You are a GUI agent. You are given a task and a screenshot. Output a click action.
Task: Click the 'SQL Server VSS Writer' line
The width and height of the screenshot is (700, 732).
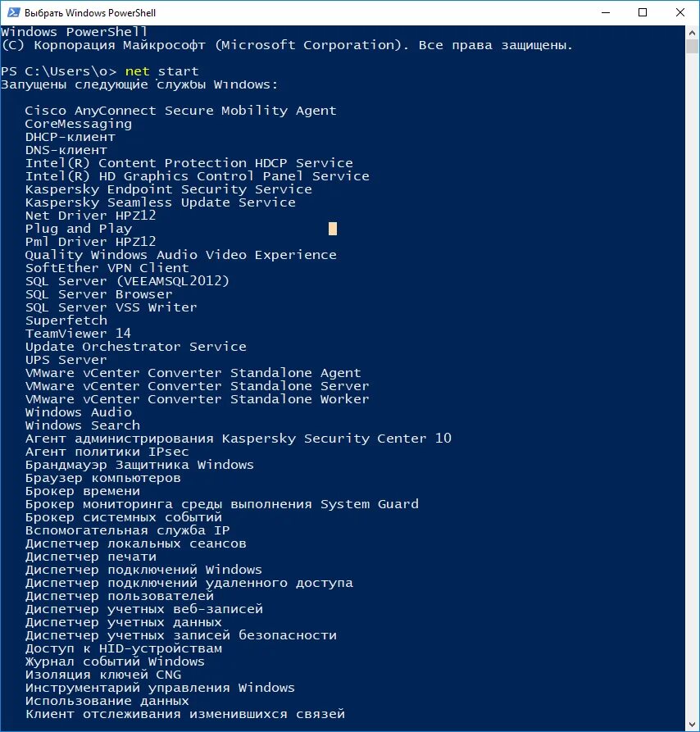click(111, 307)
